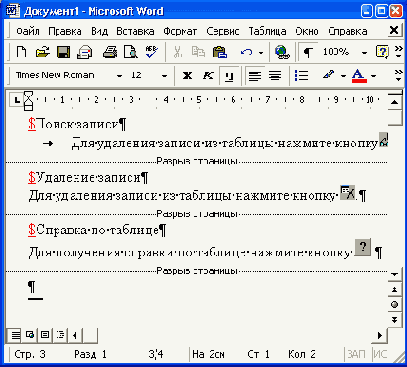Paste from clipboard icon
Image resolution: width=407 pixels, height=367 pixels.
pos(220,52)
